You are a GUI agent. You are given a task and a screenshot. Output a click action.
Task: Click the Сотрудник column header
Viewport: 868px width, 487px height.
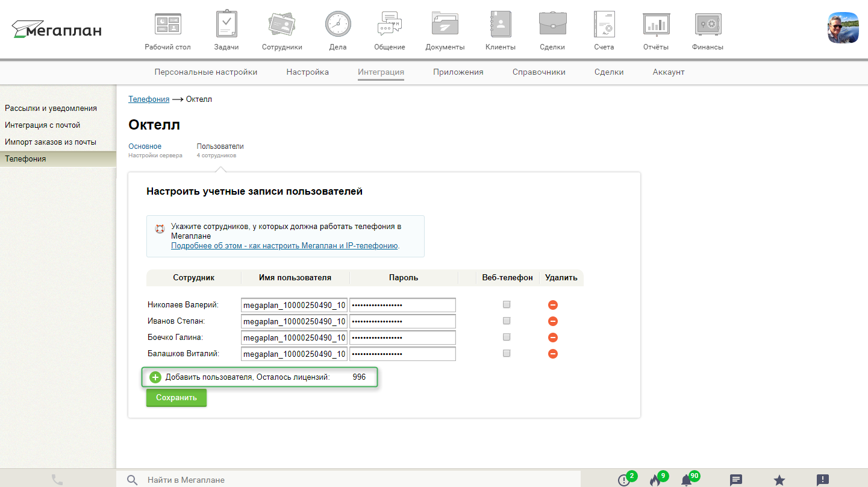(x=194, y=278)
